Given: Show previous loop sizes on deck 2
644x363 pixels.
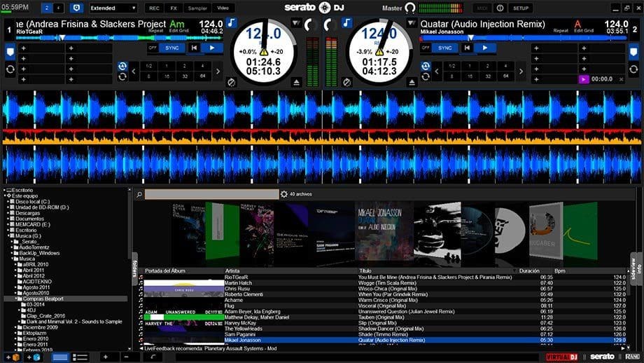Looking at the screenshot, I should [x=437, y=71].
